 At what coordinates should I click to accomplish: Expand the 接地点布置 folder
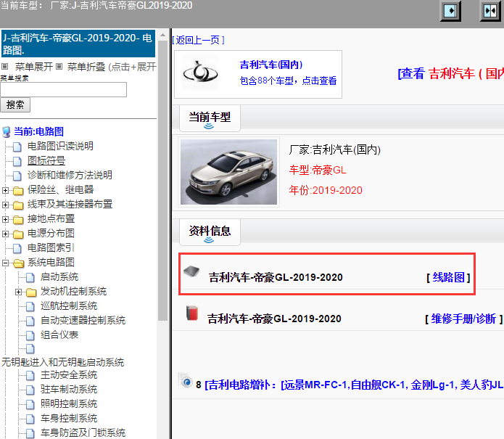5,219
